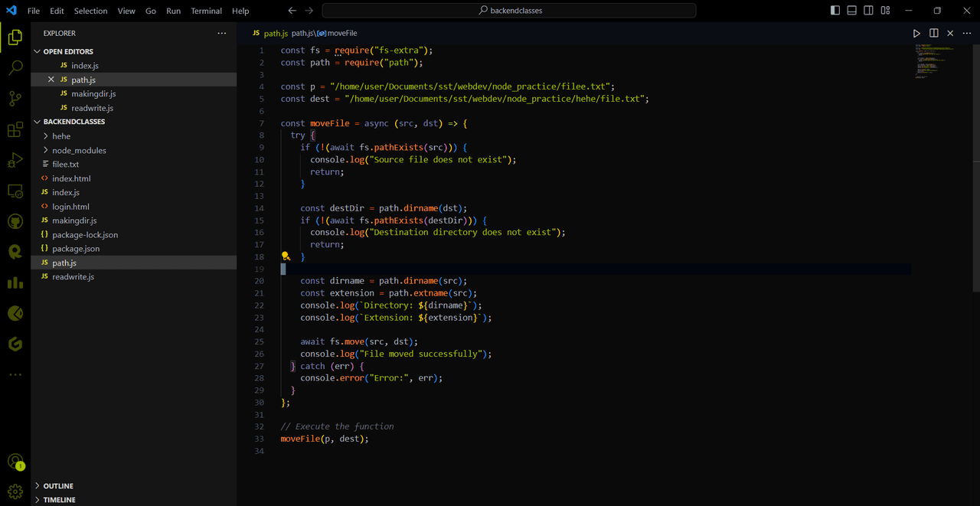
Task: Toggle the secondary side bar layout button
Action: pos(868,11)
